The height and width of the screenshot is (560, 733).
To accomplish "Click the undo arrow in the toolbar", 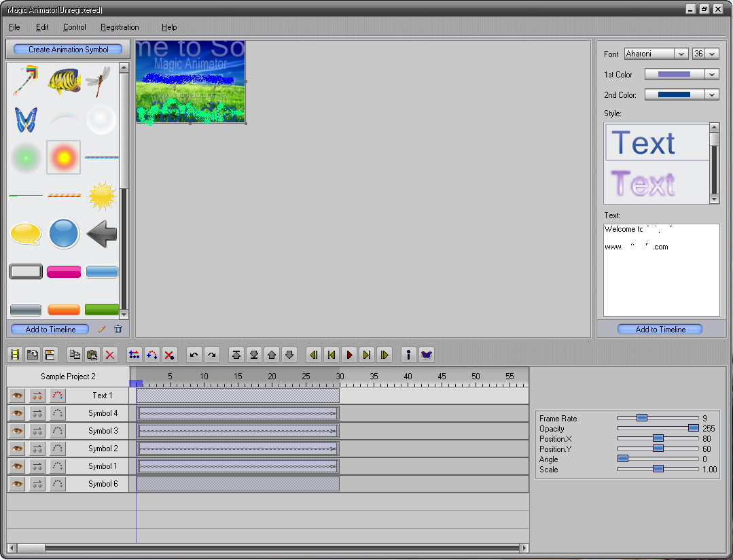I will 194,355.
